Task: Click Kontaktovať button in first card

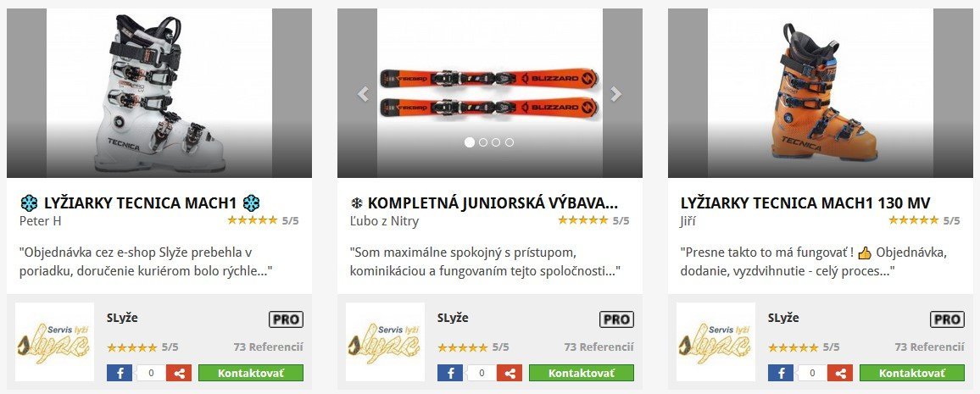Action: [x=251, y=374]
